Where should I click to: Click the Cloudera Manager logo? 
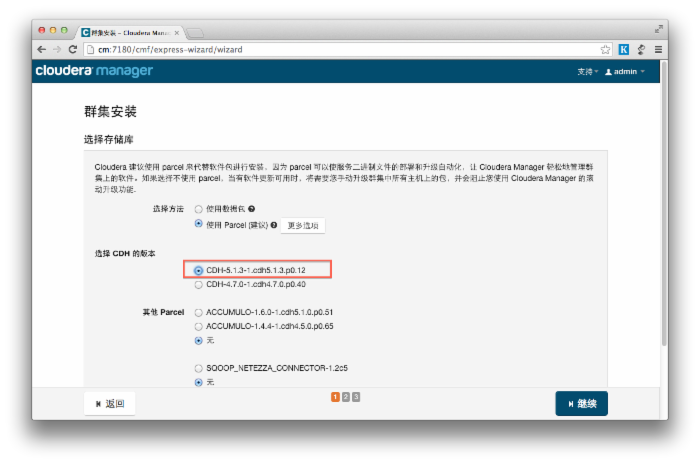94,71
